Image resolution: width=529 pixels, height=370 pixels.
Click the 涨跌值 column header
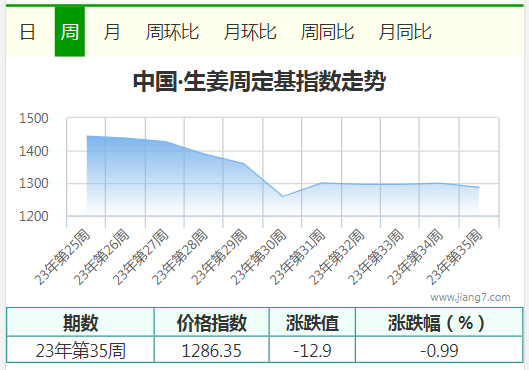[x=312, y=323]
